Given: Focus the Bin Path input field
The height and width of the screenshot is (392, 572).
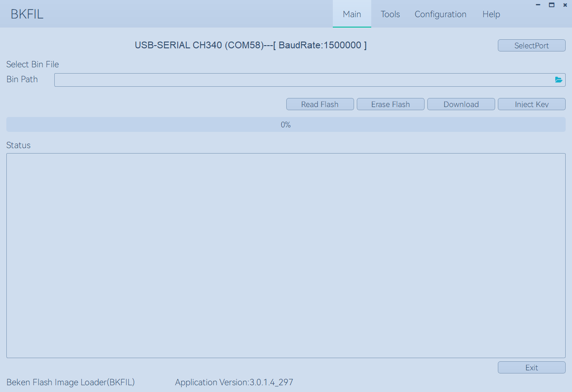Looking at the screenshot, I should click(303, 80).
